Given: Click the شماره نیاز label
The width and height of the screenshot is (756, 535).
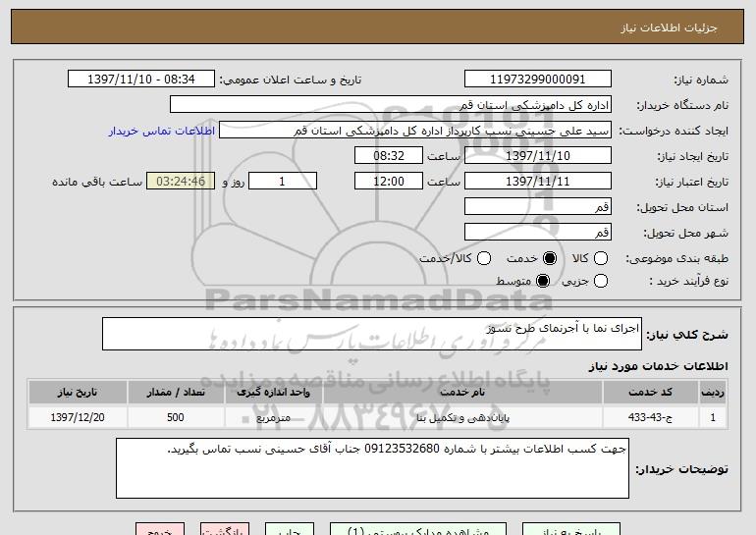Looking at the screenshot, I should pos(701,80).
